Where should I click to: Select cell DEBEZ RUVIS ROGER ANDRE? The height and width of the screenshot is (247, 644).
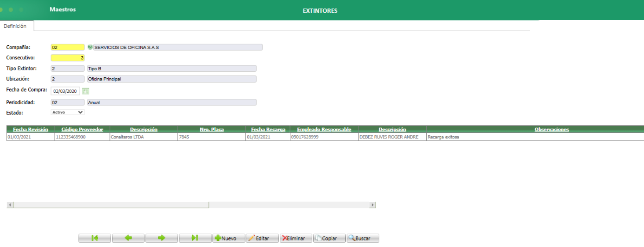(x=392, y=137)
